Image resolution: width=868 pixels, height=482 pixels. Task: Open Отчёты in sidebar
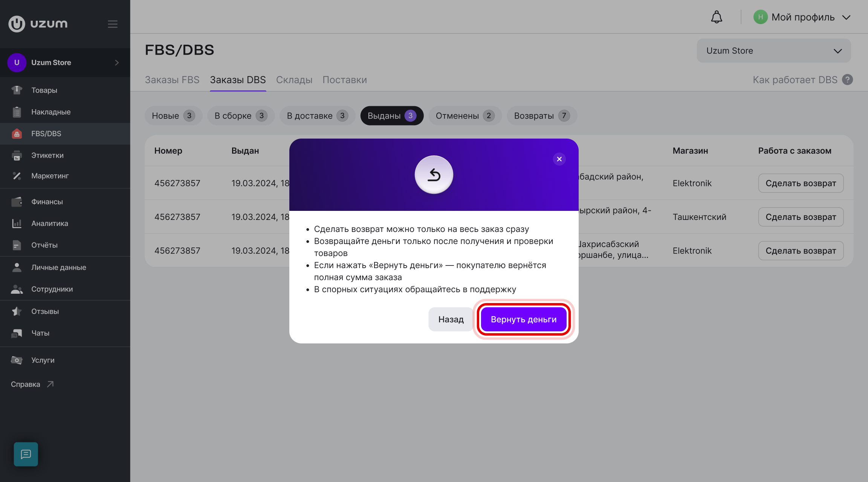tap(65, 245)
